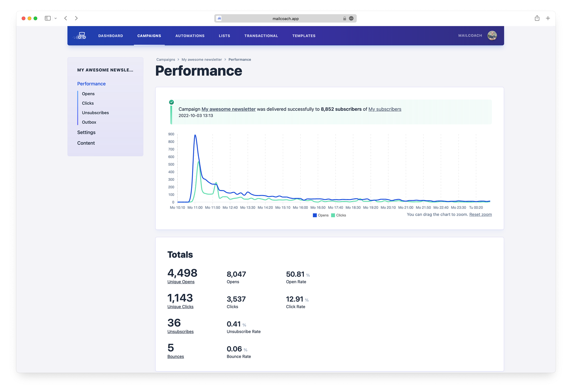Open the Bounces totals link
The height and width of the screenshot is (392, 572).
click(176, 357)
